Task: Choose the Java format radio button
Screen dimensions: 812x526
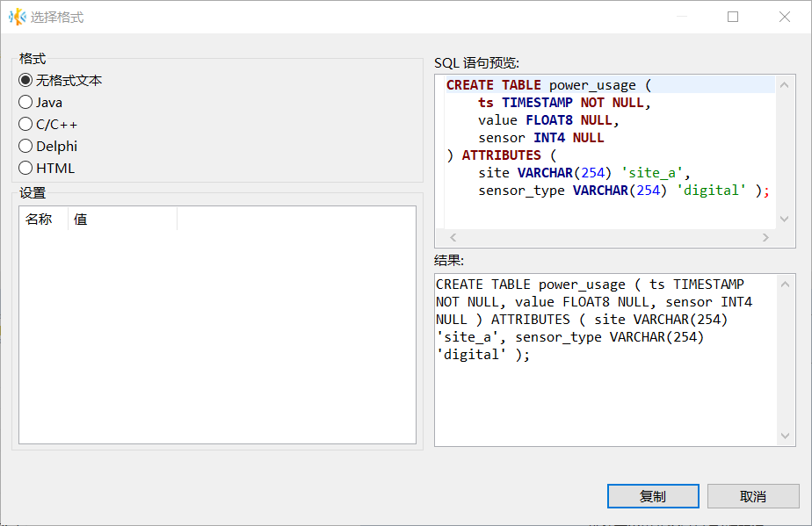Action: pos(25,102)
